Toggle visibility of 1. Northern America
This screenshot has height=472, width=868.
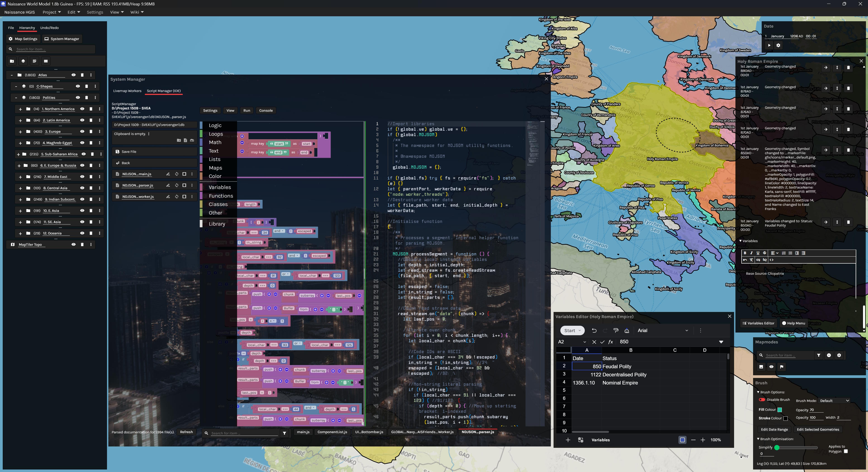pyautogui.click(x=82, y=109)
